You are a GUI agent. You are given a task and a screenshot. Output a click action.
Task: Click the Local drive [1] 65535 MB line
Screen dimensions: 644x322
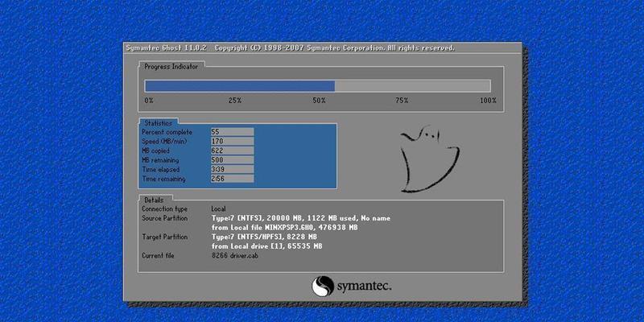point(267,246)
